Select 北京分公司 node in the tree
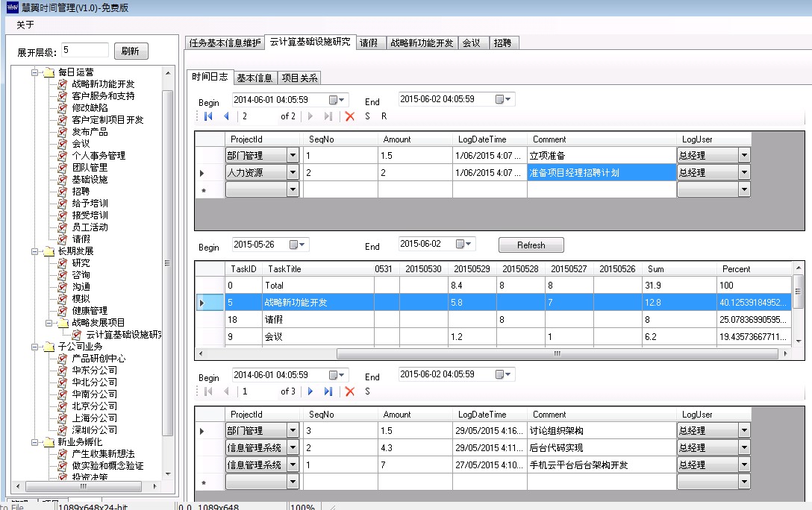This screenshot has width=812, height=510. [94, 406]
